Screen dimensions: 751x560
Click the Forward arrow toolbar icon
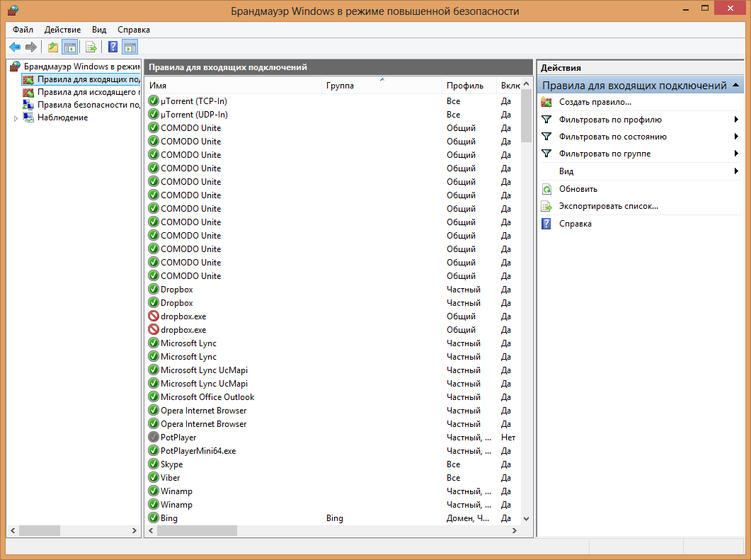pyautogui.click(x=31, y=47)
